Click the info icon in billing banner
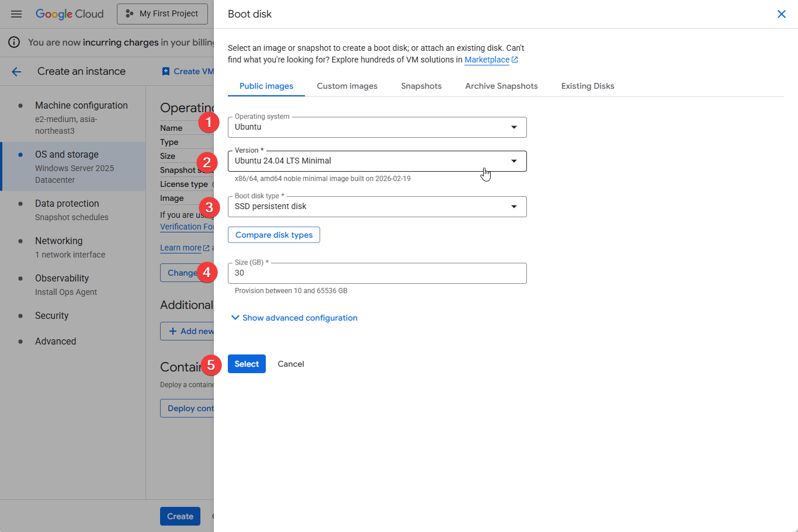 (x=14, y=42)
